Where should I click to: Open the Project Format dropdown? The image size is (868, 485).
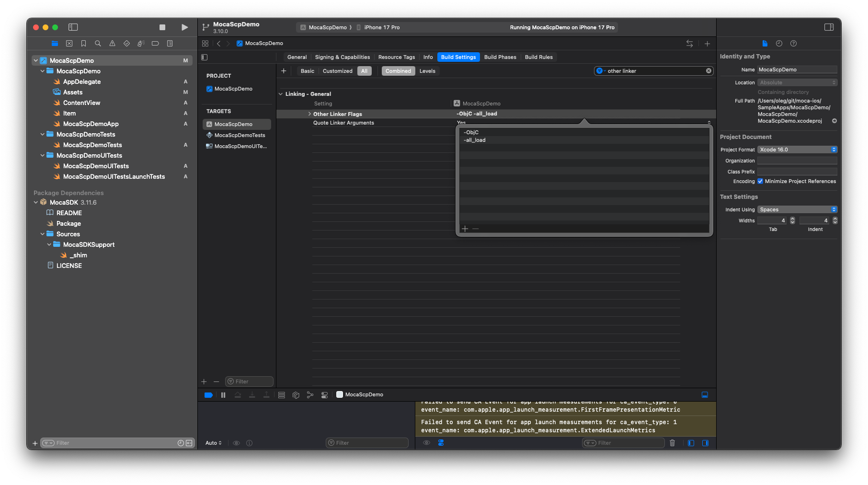797,150
